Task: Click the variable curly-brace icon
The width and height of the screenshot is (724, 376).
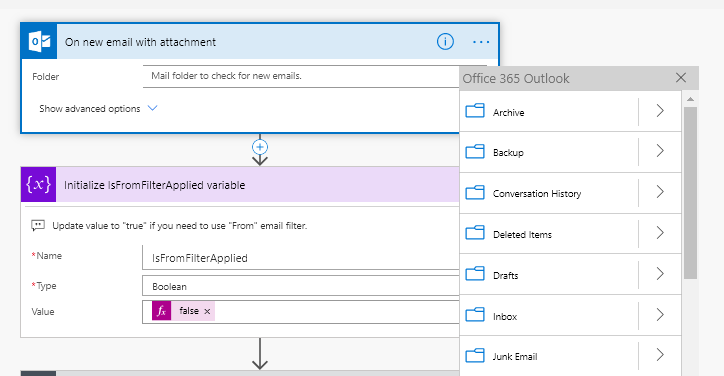Action: pyautogui.click(x=38, y=184)
